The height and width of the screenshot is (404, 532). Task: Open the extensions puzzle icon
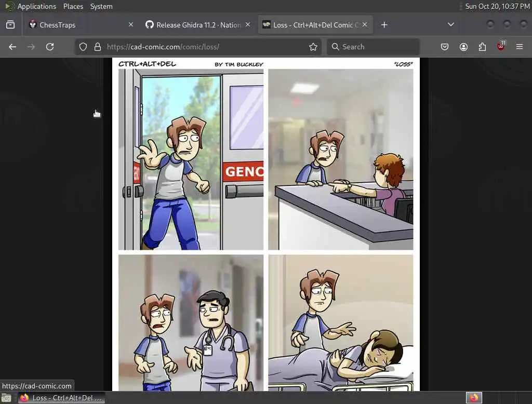click(482, 47)
